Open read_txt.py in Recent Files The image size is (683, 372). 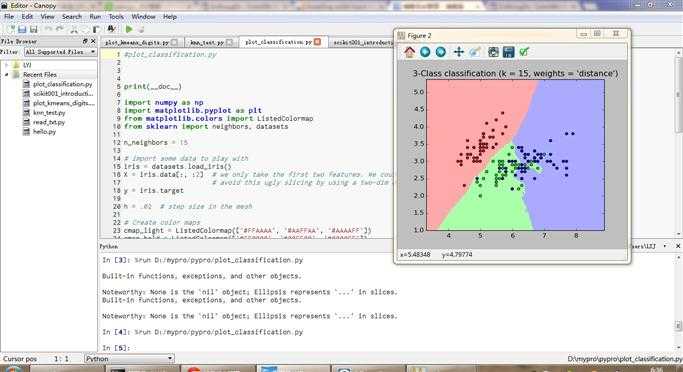(49, 122)
